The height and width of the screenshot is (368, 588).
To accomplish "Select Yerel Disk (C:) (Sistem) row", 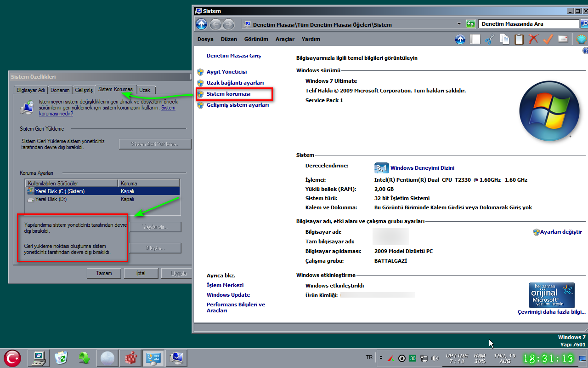I will click(103, 191).
